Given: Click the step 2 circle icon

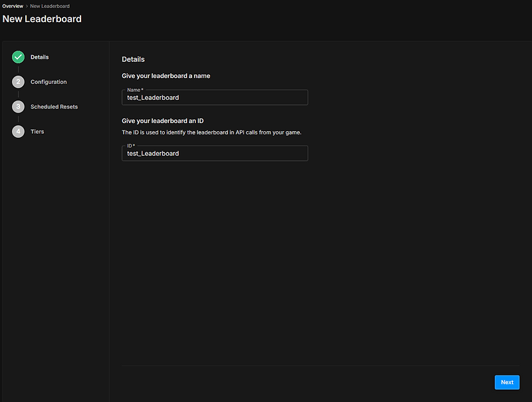Looking at the screenshot, I should click(18, 82).
